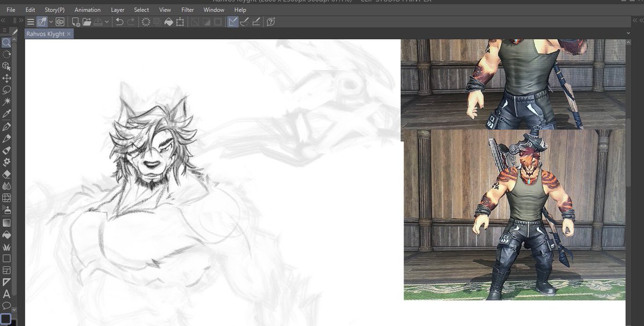Select the Lasso selection tool
The height and width of the screenshot is (326, 644).
click(6, 90)
